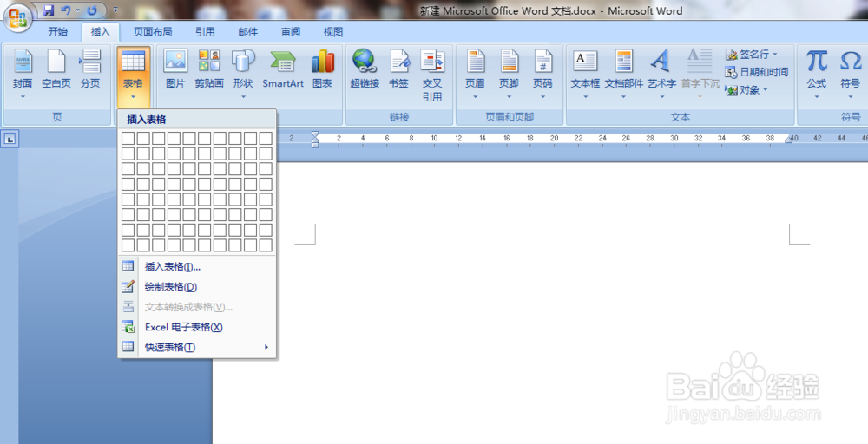Open the 视图 tab
This screenshot has height=444, width=868.
(332, 32)
